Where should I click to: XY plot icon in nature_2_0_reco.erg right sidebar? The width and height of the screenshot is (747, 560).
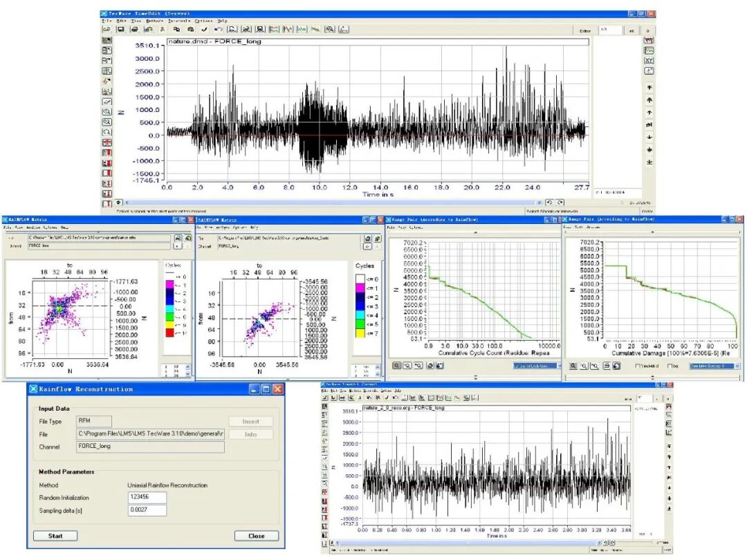point(669,423)
